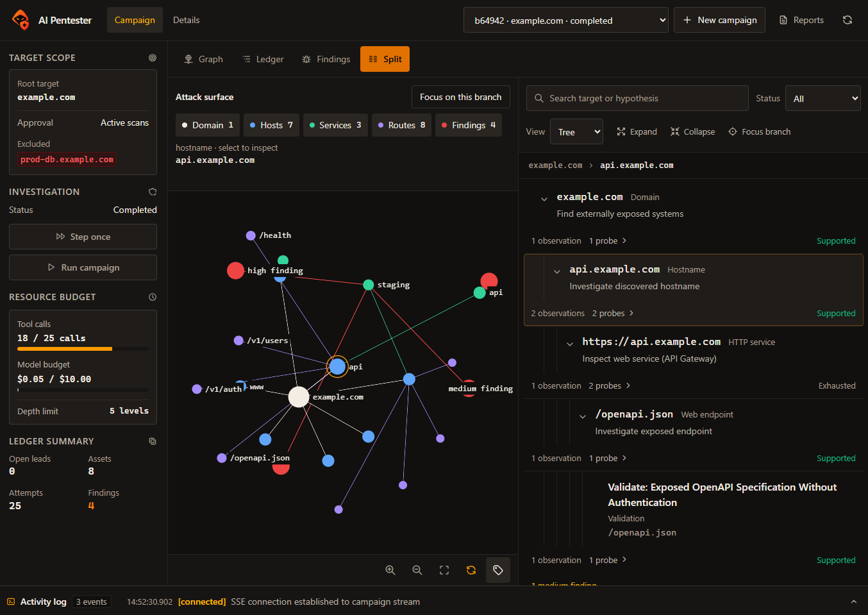Viewport: 868px width, 615px height.
Task: Click the high finding red node
Action: (235, 271)
